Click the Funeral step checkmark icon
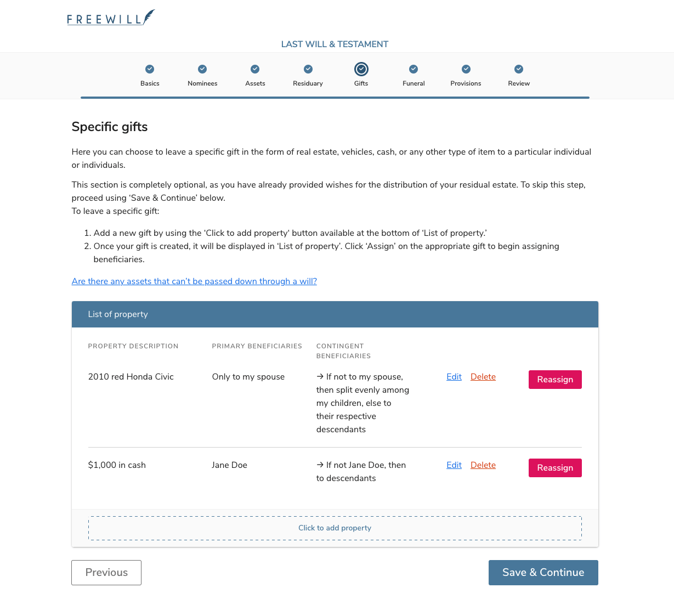 point(414,69)
